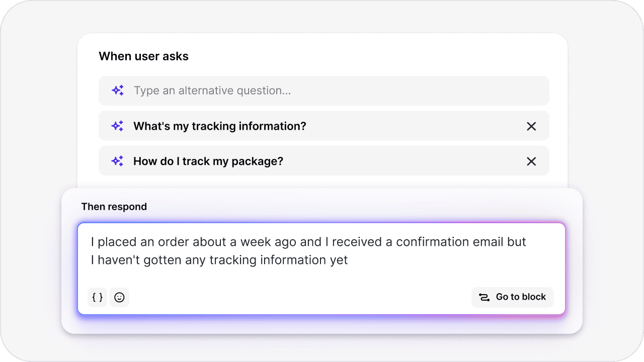Click the "When user asks" heading
The height and width of the screenshot is (362, 644).
(x=144, y=56)
